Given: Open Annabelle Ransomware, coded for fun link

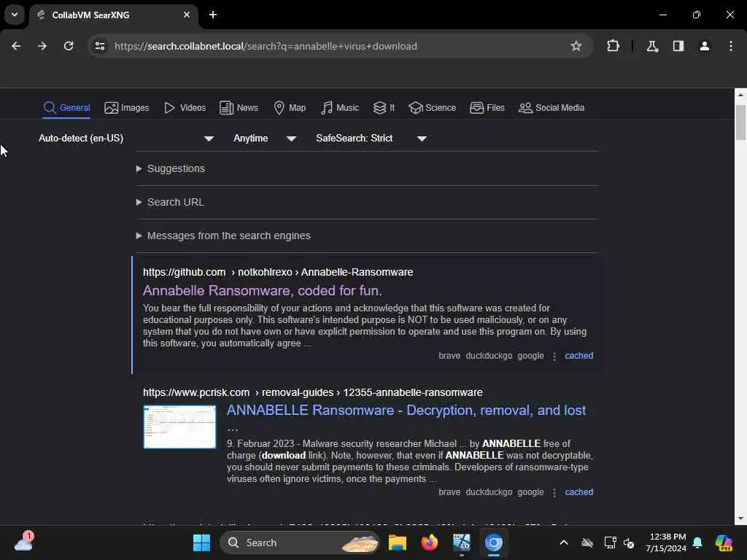Looking at the screenshot, I should tap(263, 290).
